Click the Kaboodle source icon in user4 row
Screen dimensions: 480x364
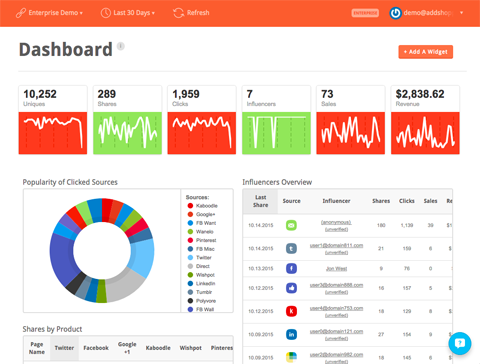[291, 311]
